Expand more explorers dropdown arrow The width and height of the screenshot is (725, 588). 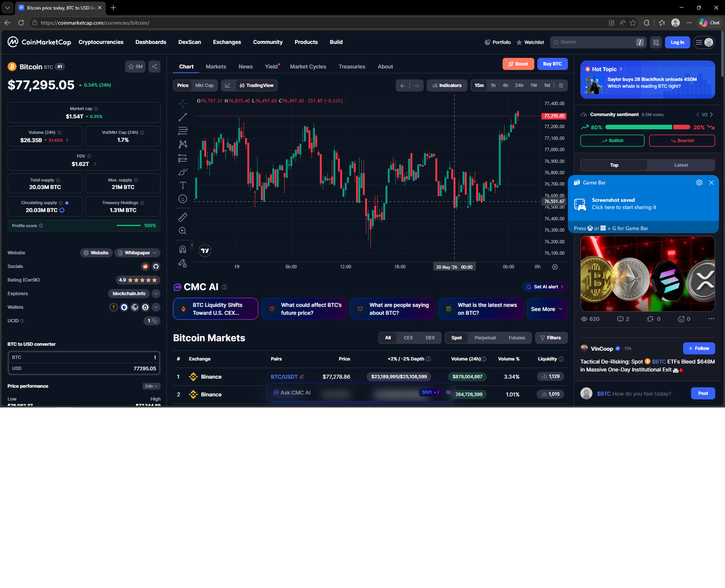point(156,294)
